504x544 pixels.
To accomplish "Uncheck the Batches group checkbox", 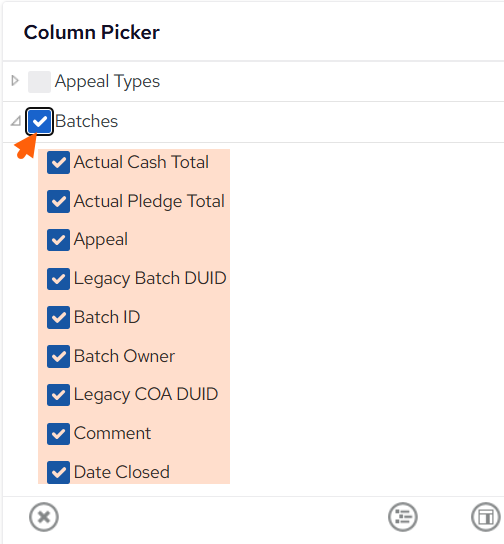I will pos(39,121).
